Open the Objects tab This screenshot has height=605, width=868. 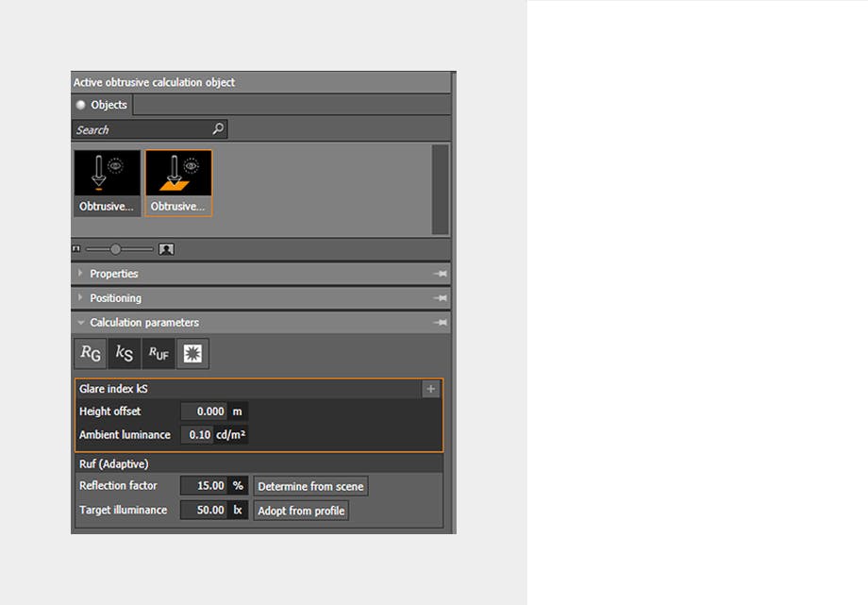102,105
